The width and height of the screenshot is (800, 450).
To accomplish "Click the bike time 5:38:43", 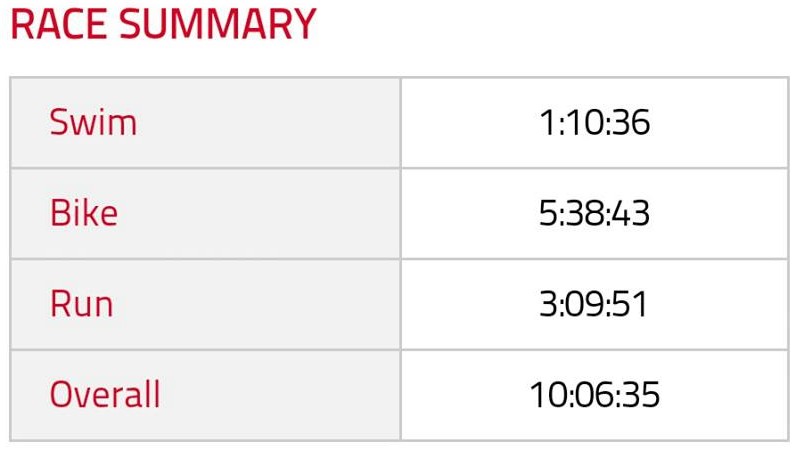I will (x=594, y=214).
